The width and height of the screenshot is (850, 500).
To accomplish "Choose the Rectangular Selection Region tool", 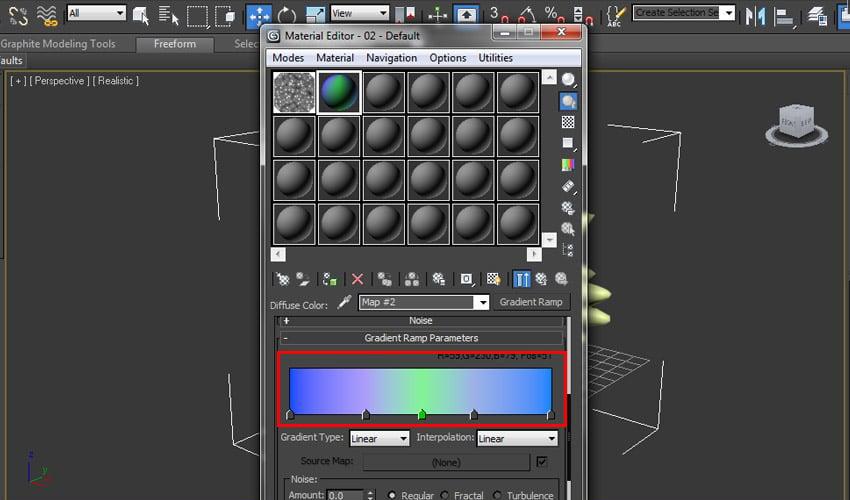I will 197,16.
